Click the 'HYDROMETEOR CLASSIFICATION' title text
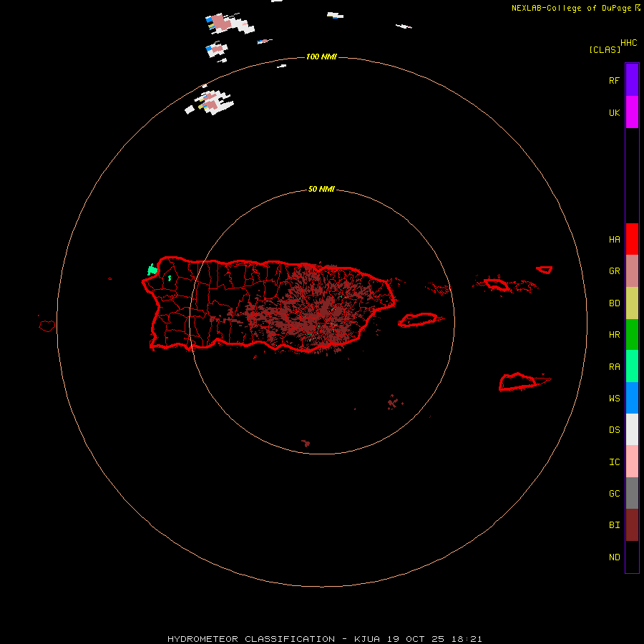This screenshot has height=644, width=644. point(251,639)
